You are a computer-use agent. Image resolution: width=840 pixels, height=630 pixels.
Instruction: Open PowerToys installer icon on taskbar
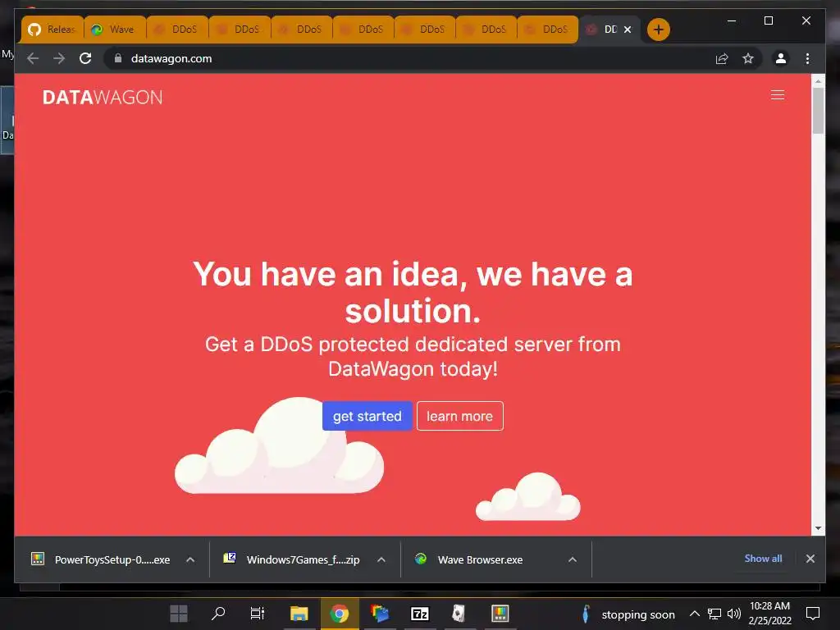(500, 613)
